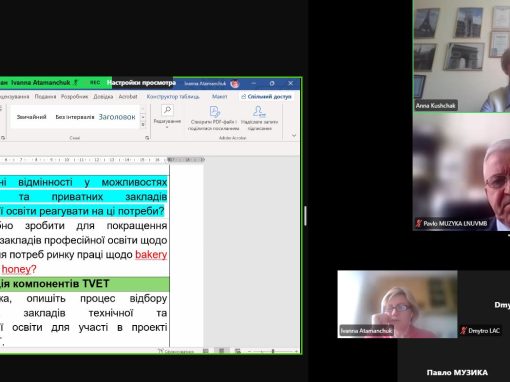Click the user account avatar in Word title bar
Screen dimensions: 510x382
pyautogui.click(x=235, y=84)
